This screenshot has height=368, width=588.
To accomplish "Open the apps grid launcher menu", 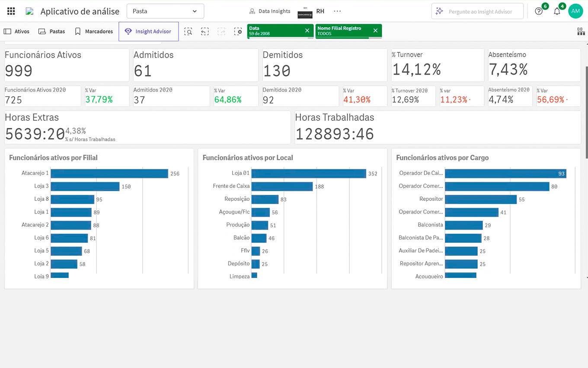I will 11,11.
